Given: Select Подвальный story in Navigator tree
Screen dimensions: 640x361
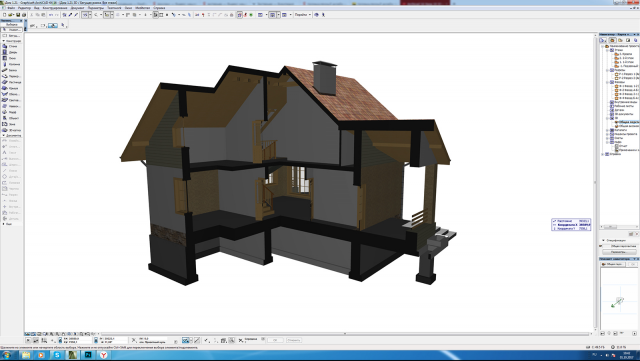Looking at the screenshot, I should tap(629, 66).
